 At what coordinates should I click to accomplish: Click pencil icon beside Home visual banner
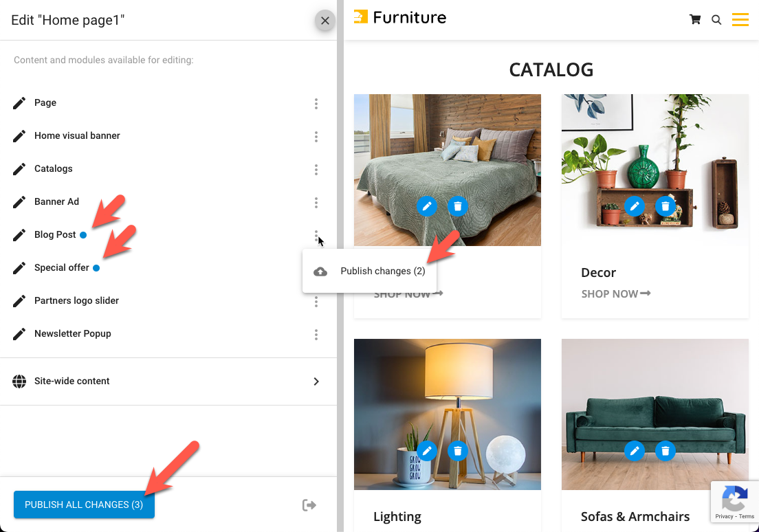19,136
